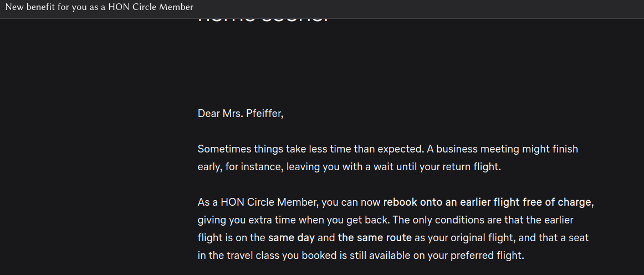The height and width of the screenshot is (275, 644).
Task: Click the bold text "the same route"
Action: [x=375, y=238]
